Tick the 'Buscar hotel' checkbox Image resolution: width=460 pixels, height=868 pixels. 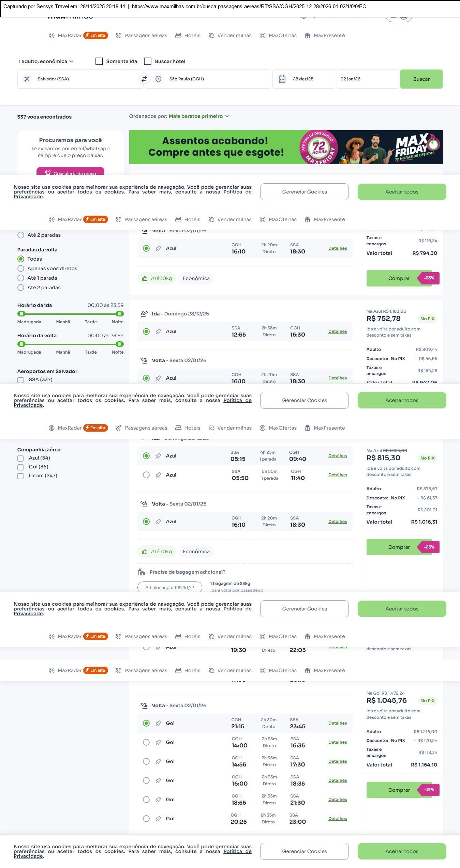click(148, 61)
